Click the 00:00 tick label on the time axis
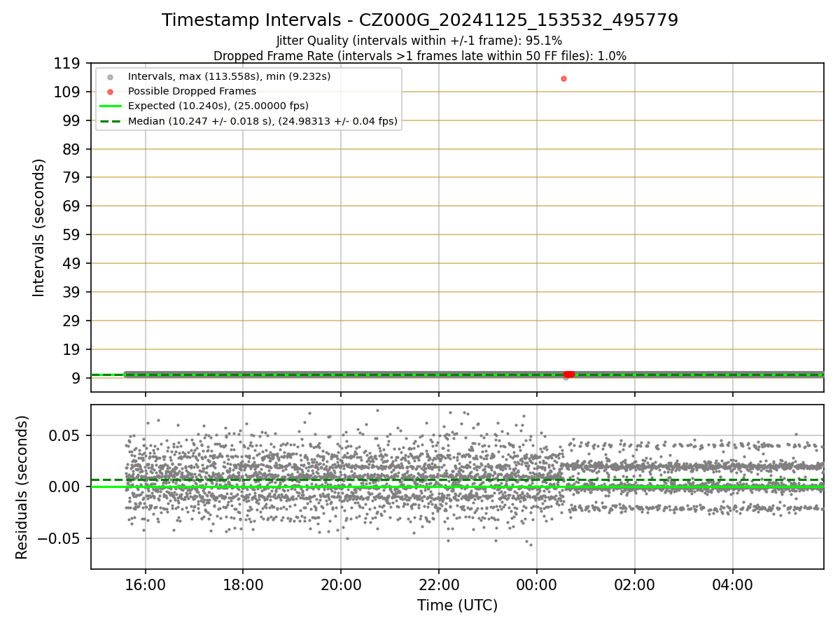This screenshot has height=630, width=840. point(537,585)
